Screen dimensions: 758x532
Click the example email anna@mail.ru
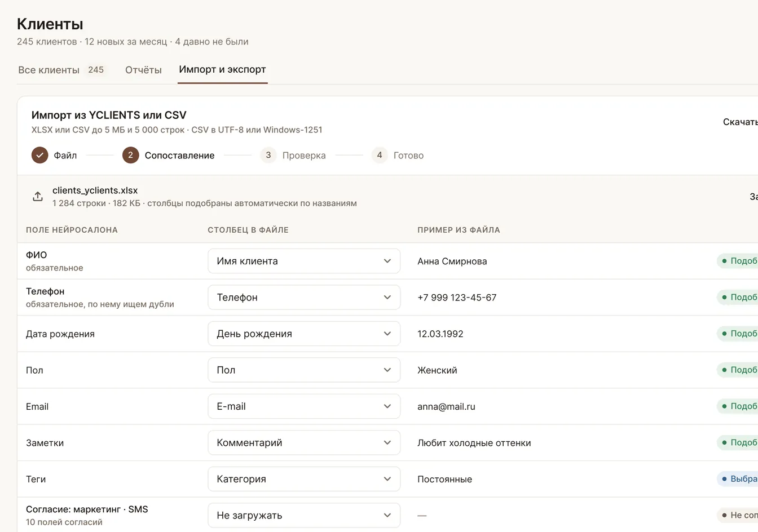coord(446,407)
